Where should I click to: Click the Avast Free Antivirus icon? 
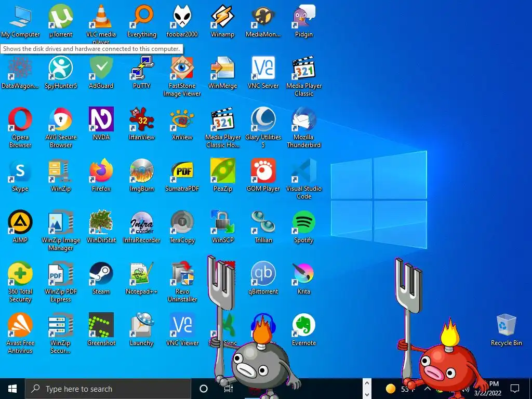[x=20, y=325]
